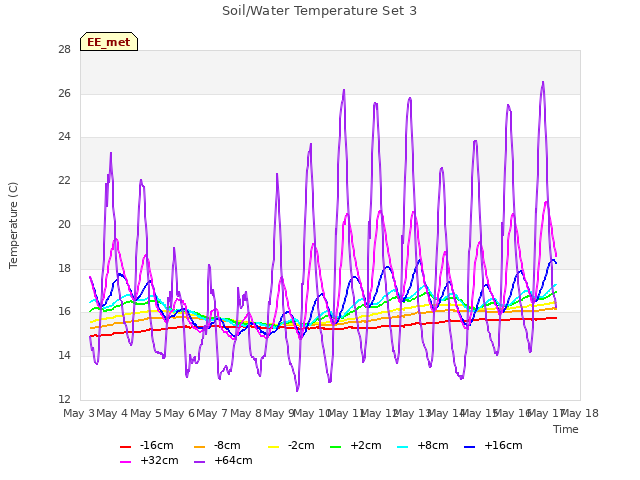640x480 pixels.
Task: Select the -8cm legend entry
Action: tap(217, 445)
